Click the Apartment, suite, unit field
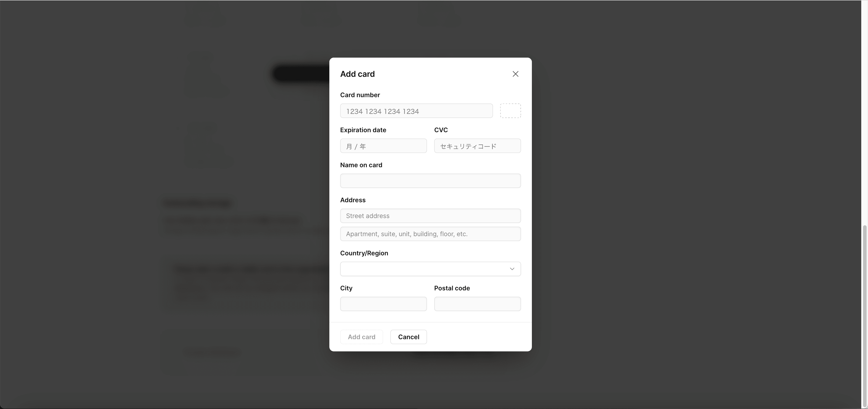 [x=430, y=234]
